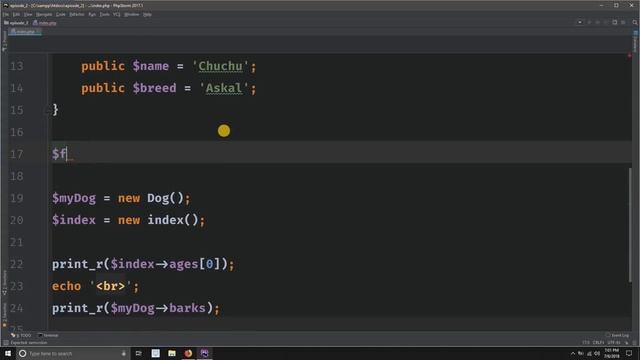Screen dimensions: 640x360
Task: Open the TODO tool window
Action: pyautogui.click(x=21, y=336)
